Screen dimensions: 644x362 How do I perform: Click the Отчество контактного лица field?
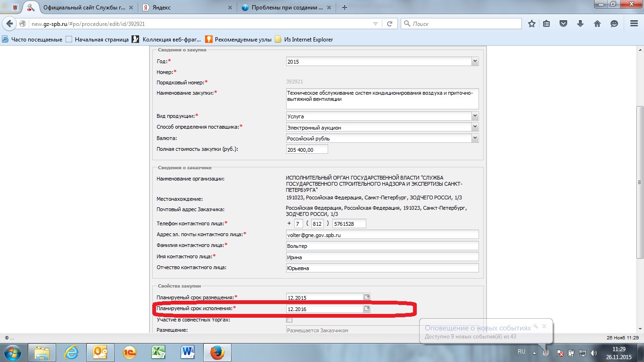[x=382, y=268]
